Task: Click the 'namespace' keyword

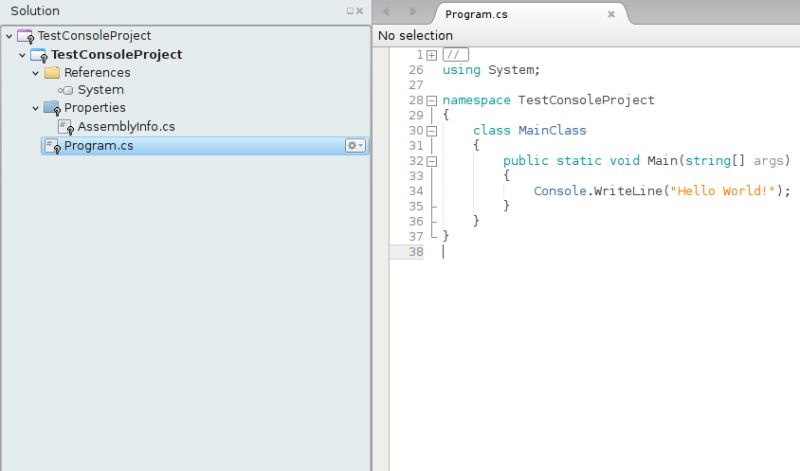Action: point(476,101)
